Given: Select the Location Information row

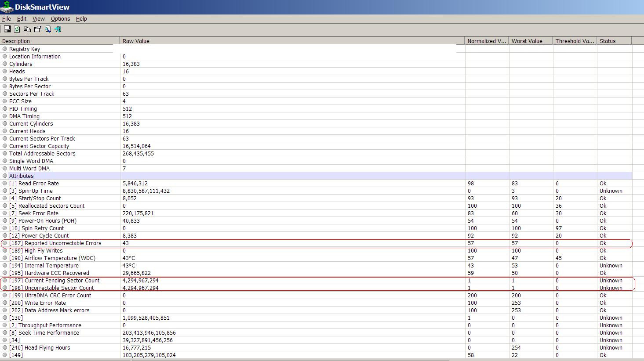Looking at the screenshot, I should (316, 56).
